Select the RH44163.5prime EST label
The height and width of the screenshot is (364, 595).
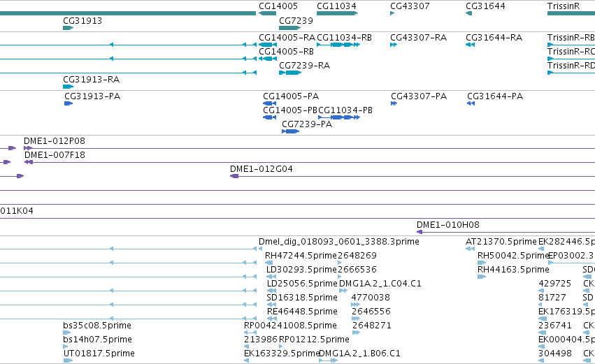(513, 270)
